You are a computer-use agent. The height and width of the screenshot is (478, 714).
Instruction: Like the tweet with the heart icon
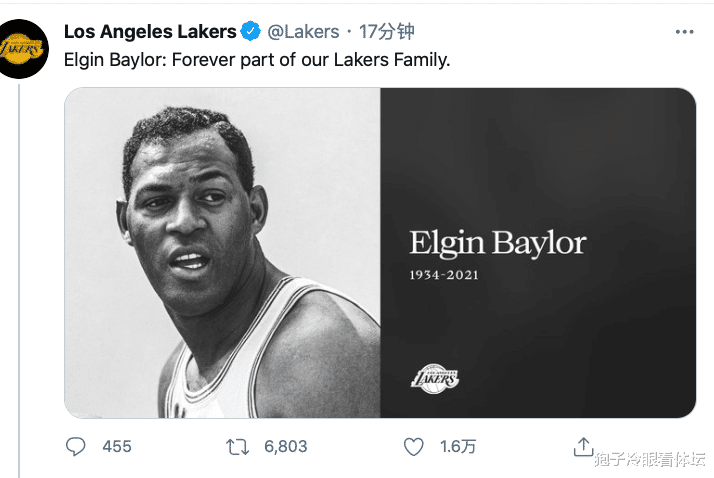[413, 446]
